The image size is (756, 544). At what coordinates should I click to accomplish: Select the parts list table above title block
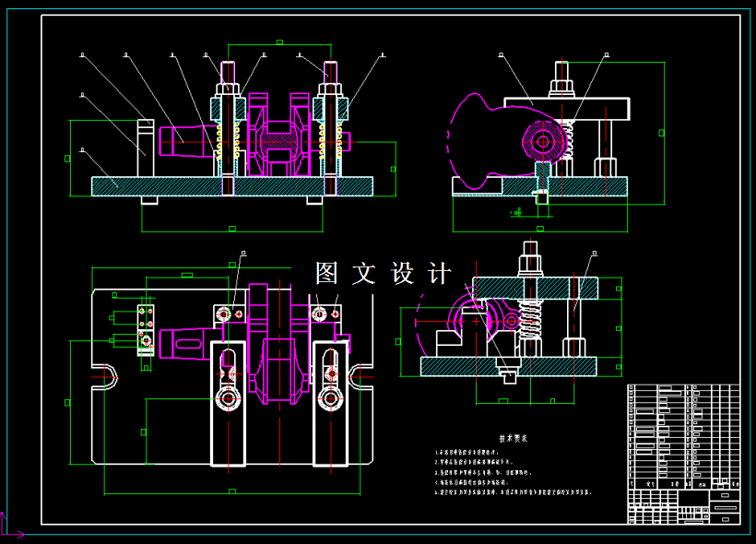(684, 436)
